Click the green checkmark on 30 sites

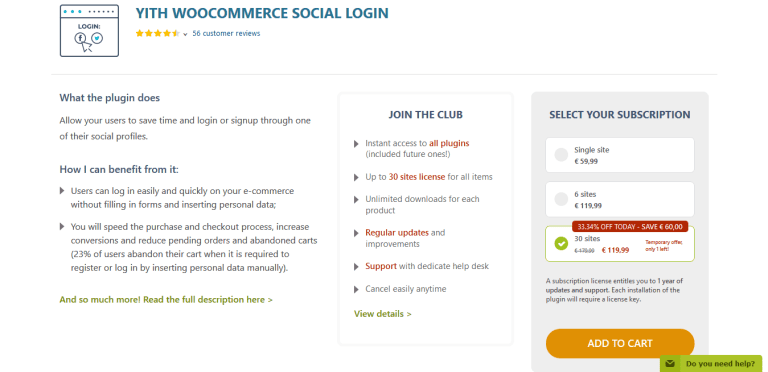tap(561, 243)
